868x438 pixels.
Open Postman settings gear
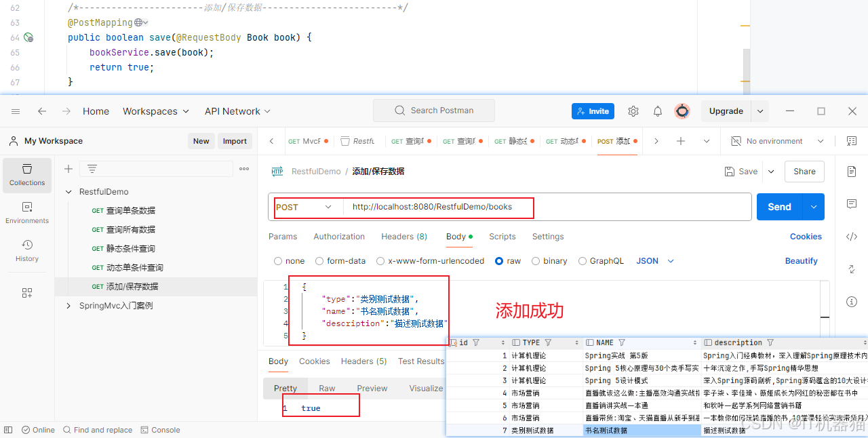click(x=633, y=111)
